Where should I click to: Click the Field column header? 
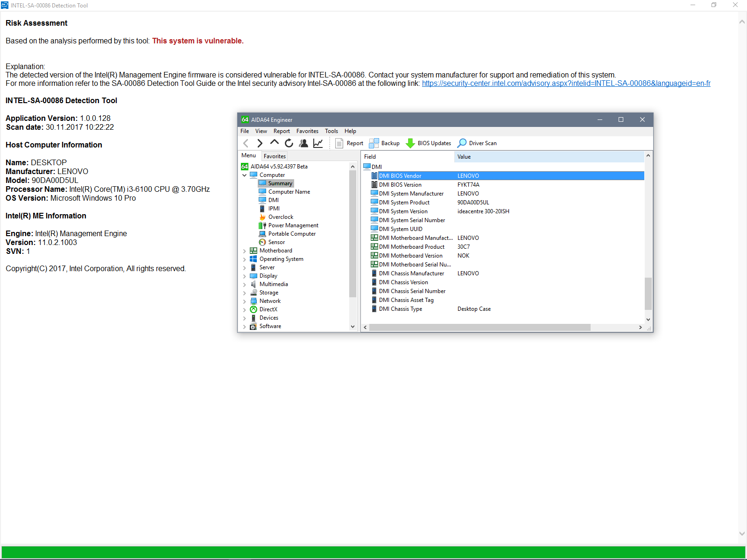tap(408, 157)
